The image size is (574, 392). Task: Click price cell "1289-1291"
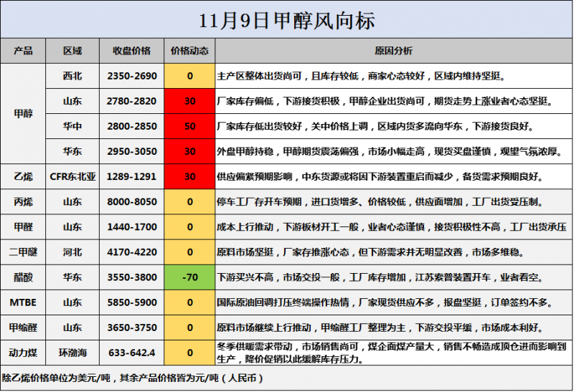pos(132,176)
